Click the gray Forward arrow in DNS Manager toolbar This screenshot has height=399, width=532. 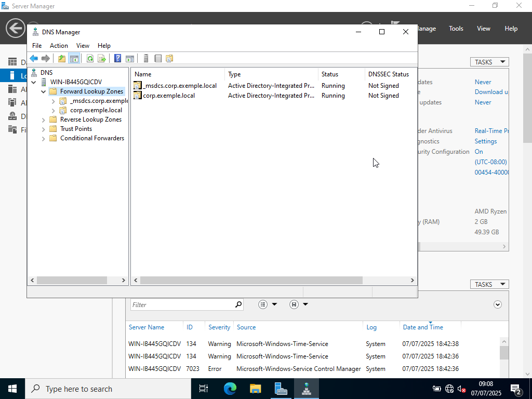(46, 58)
